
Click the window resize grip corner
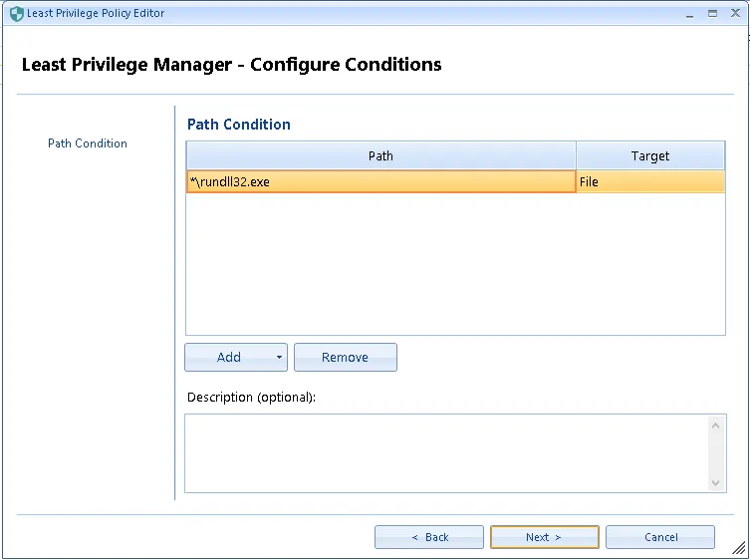[x=740, y=550]
